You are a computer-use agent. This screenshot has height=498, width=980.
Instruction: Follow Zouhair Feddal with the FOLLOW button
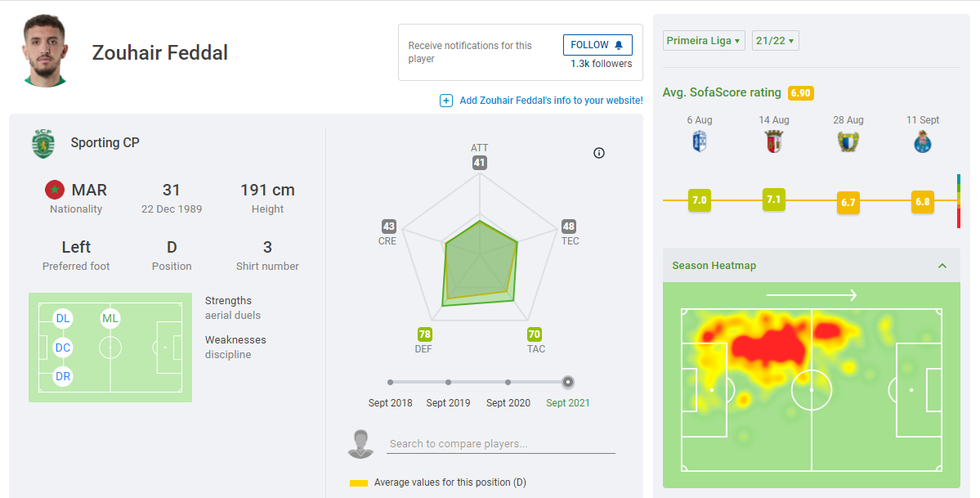[x=597, y=45]
